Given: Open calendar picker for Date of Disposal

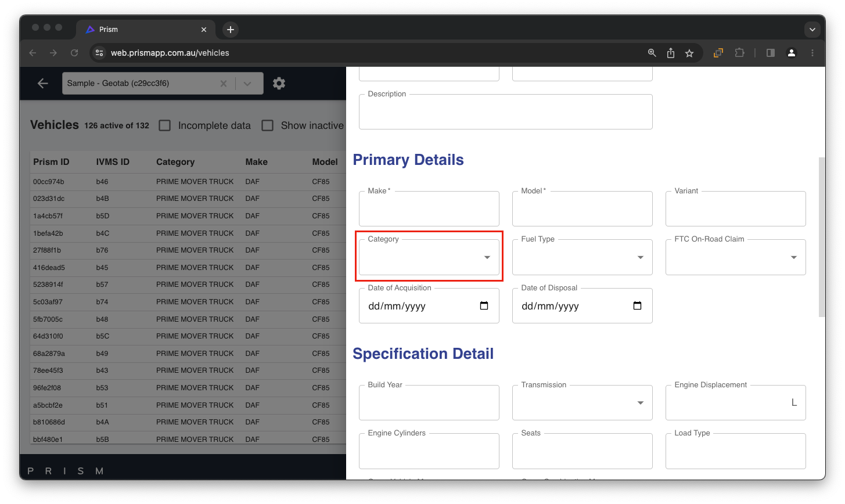Looking at the screenshot, I should point(637,306).
